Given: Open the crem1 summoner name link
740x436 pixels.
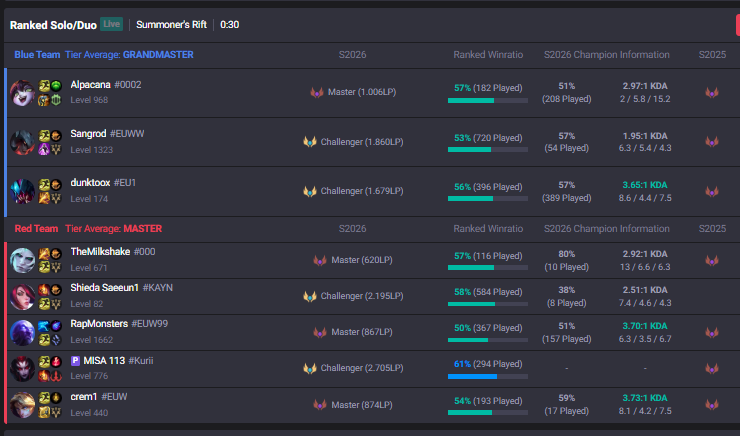Looking at the screenshot, I should pos(84,396).
